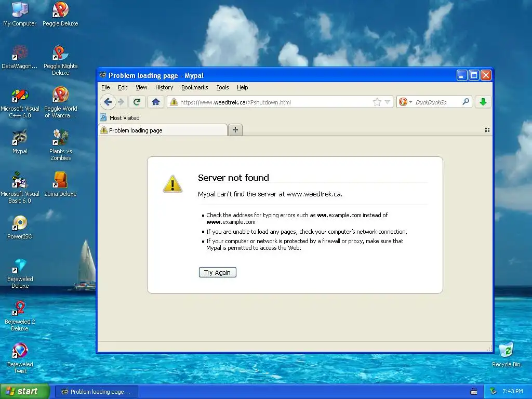
Task: Open the History menu
Action: [164, 87]
